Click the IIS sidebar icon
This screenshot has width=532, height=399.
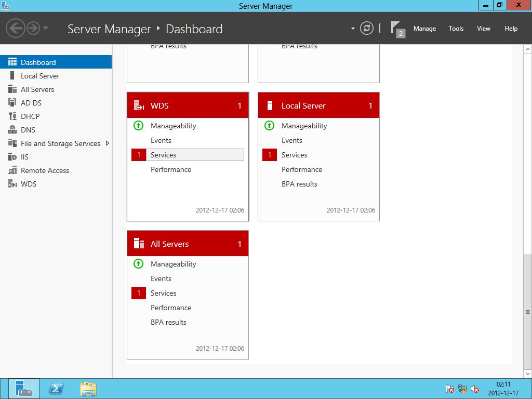click(12, 157)
